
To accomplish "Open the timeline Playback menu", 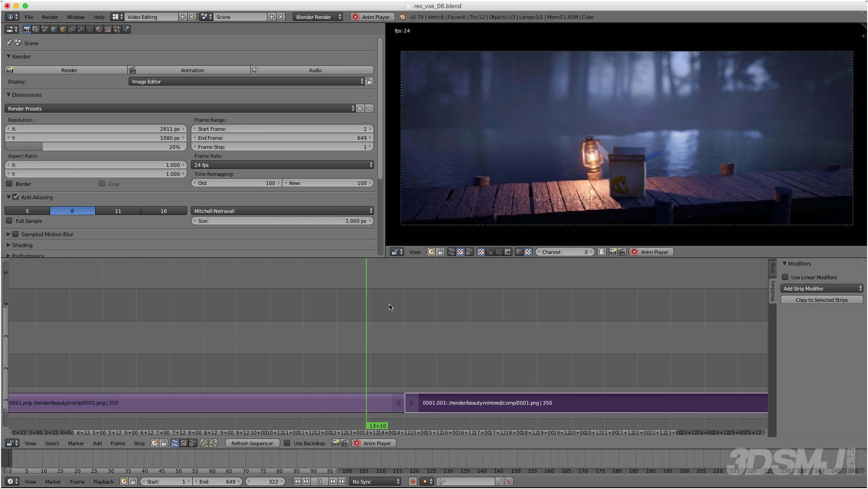I will click(103, 482).
